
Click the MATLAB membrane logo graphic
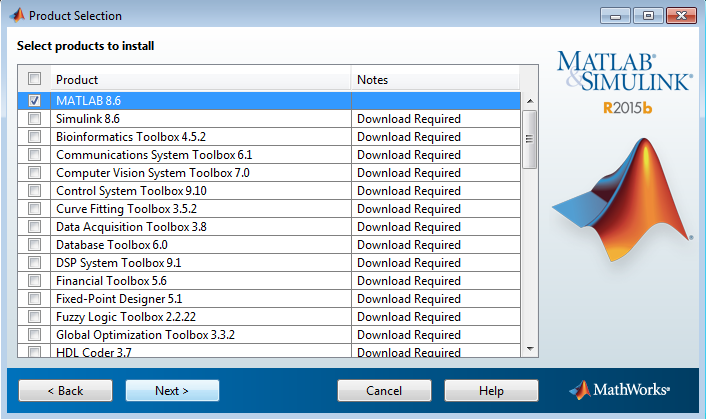point(623,201)
